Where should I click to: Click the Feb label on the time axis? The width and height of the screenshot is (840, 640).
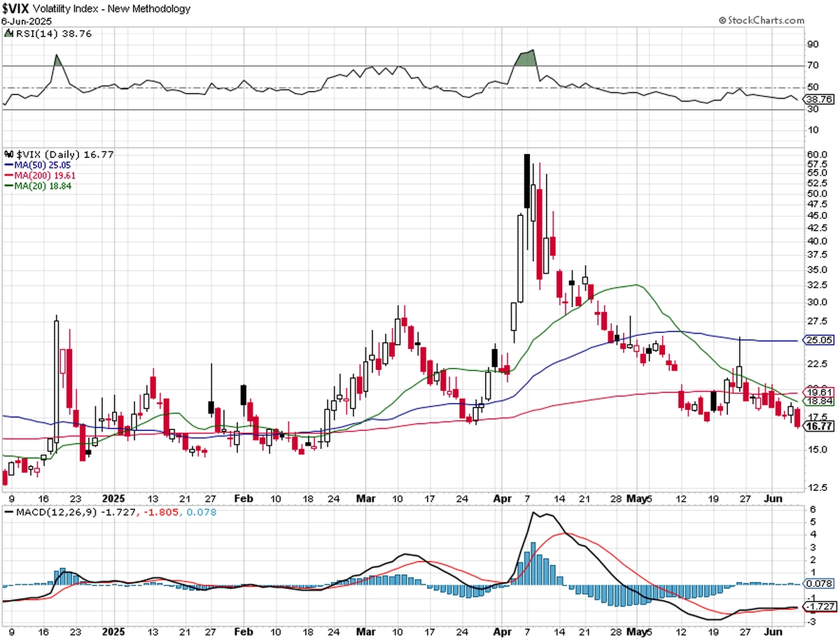243,499
